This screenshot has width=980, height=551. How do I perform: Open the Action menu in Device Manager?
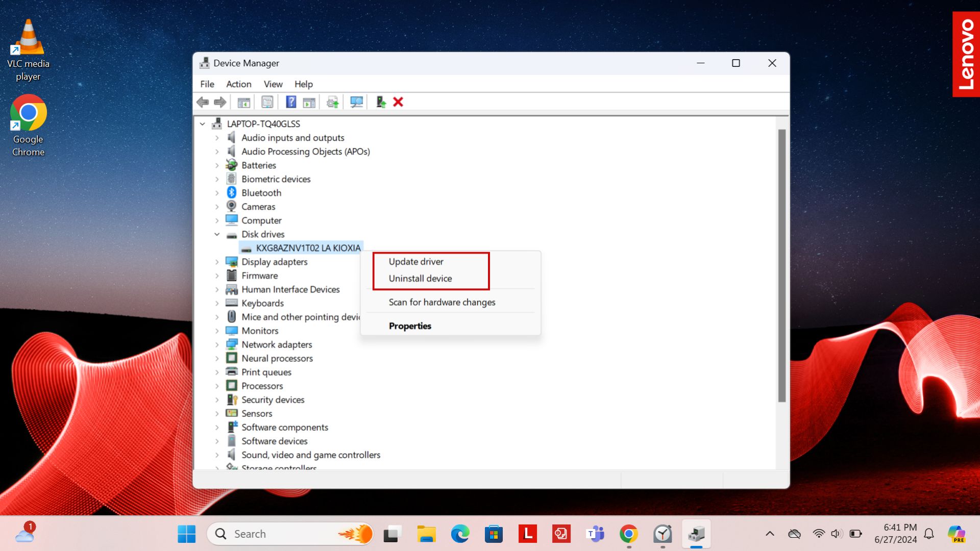[x=237, y=84]
